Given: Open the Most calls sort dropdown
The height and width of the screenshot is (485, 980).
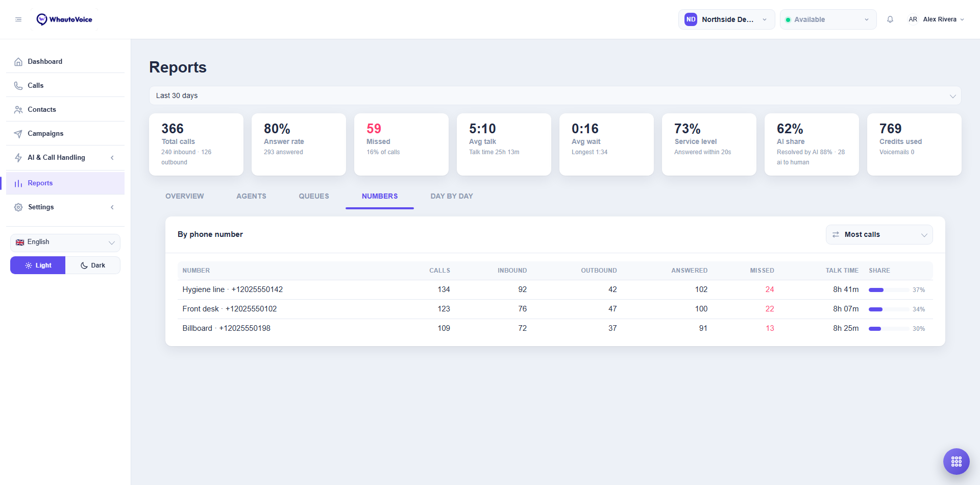Looking at the screenshot, I should pyautogui.click(x=879, y=235).
